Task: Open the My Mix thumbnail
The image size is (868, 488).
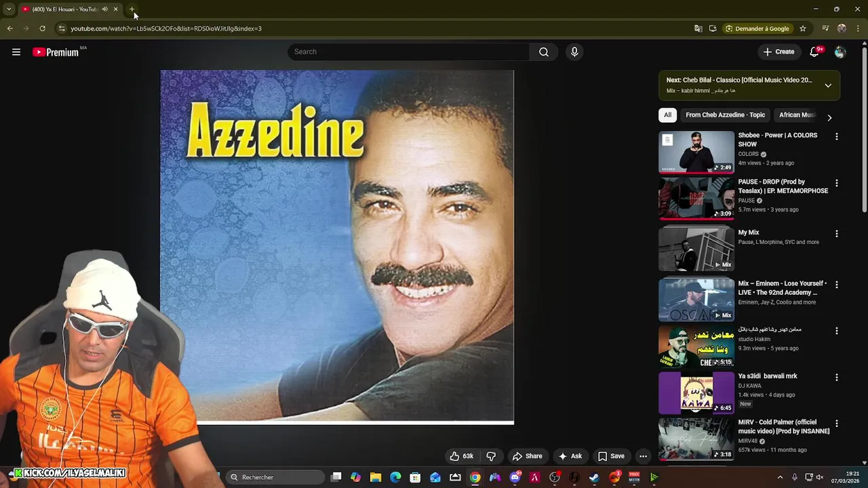Action: tap(696, 249)
